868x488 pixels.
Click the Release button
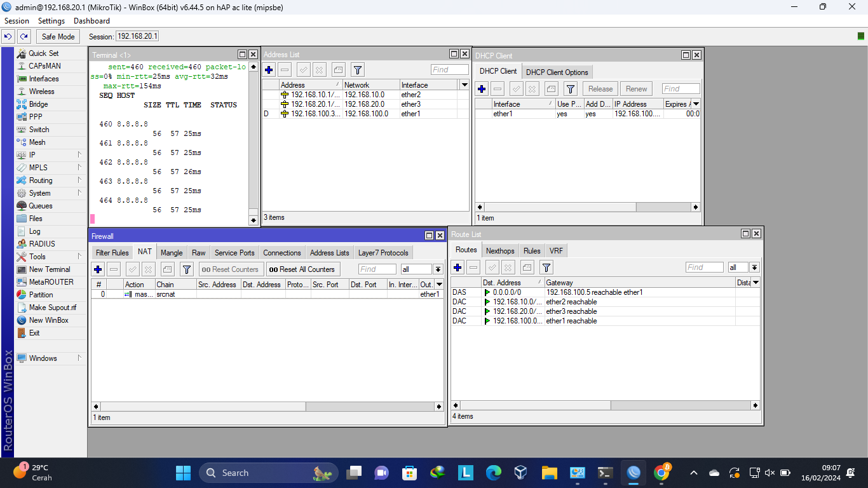pyautogui.click(x=600, y=89)
